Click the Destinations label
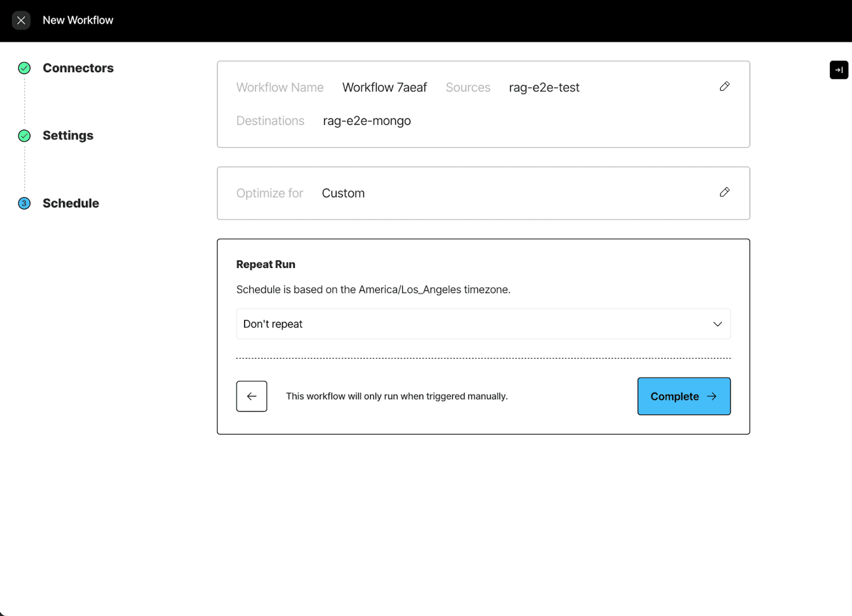The width and height of the screenshot is (852, 616). tap(270, 121)
